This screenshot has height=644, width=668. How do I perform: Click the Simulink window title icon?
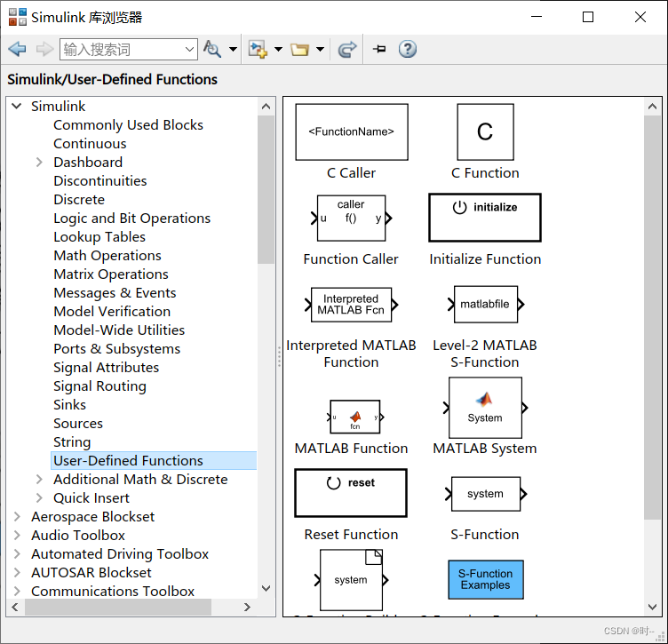click(x=18, y=17)
